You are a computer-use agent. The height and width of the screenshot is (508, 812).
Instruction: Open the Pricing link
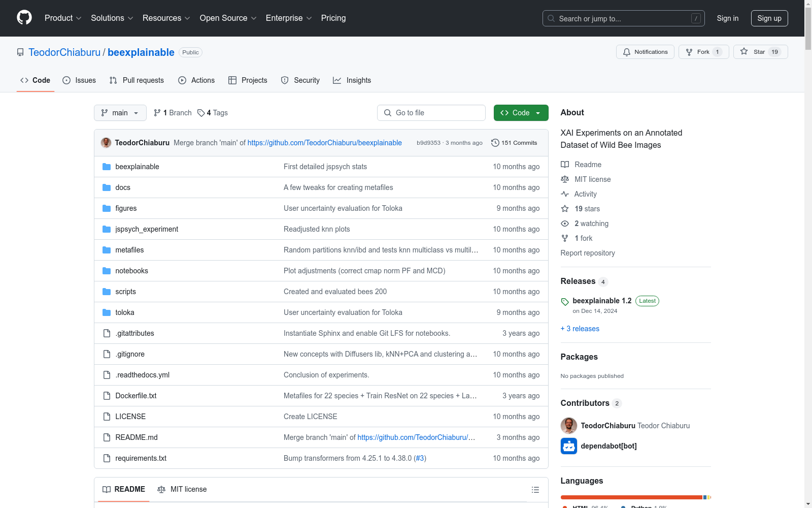tap(333, 18)
